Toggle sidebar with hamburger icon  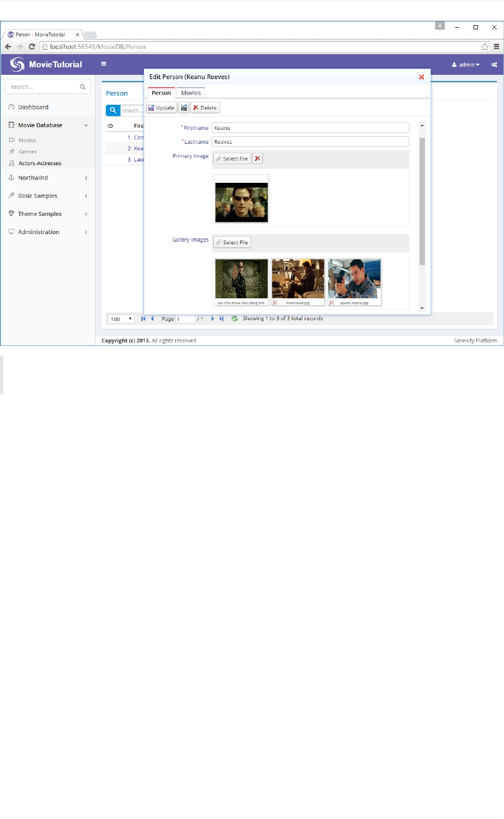click(x=104, y=64)
